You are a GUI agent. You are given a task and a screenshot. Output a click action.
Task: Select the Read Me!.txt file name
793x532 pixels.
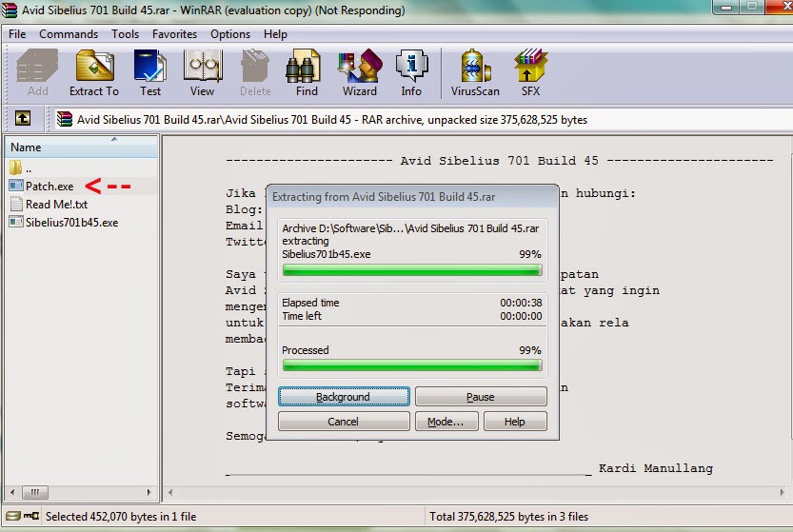pos(57,205)
